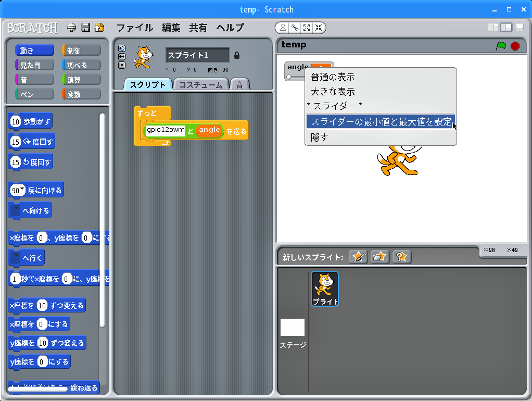Screen dimensions: 532x401
Task: Click the を送る broadcast block label
Action: [x=236, y=131]
